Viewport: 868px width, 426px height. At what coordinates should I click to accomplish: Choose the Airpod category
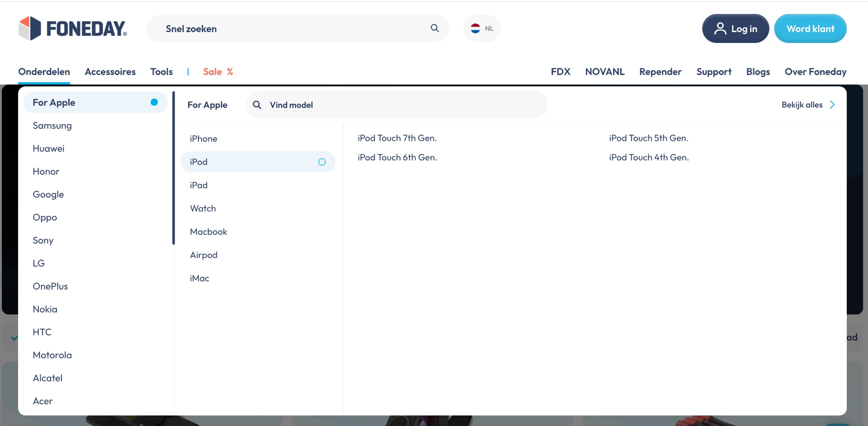pyautogui.click(x=203, y=255)
